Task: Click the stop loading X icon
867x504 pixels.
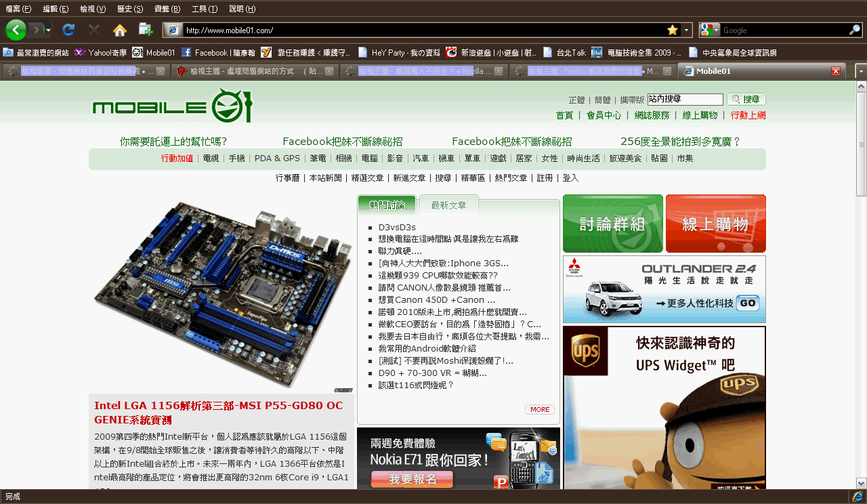Action: click(x=94, y=30)
